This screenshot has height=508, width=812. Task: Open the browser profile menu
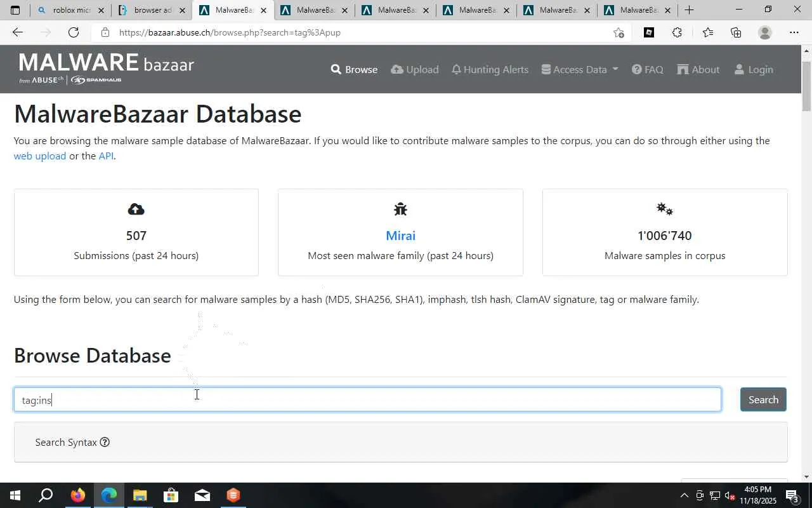765,32
